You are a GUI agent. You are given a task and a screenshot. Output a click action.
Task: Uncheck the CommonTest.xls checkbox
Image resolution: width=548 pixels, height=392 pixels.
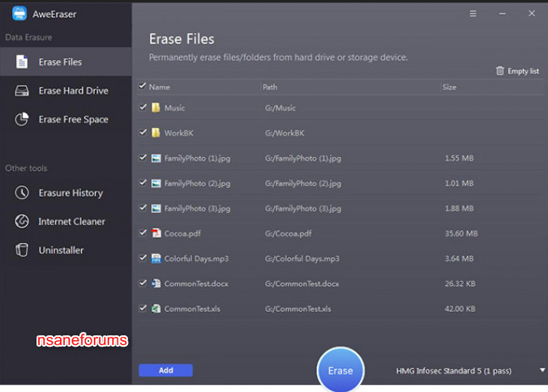tap(143, 309)
